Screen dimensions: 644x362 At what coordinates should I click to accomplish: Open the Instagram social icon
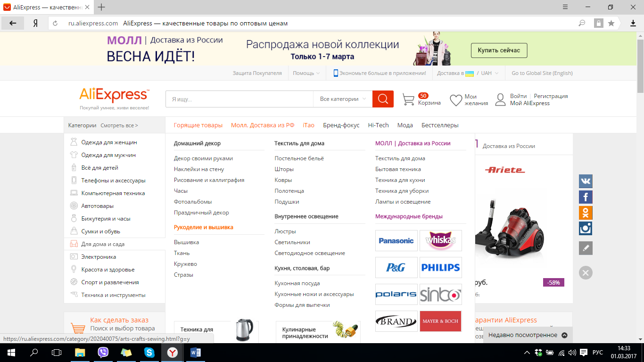pos(586,229)
